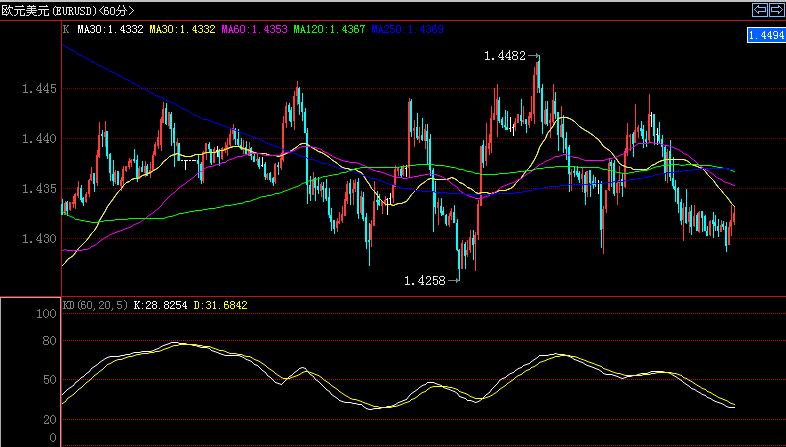
Task: Click the 50 level on KD axis
Action: coord(50,380)
